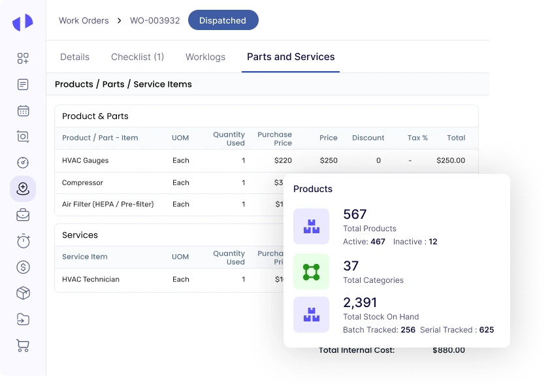Click the highlighted Dispatch location icon

pyautogui.click(x=23, y=189)
